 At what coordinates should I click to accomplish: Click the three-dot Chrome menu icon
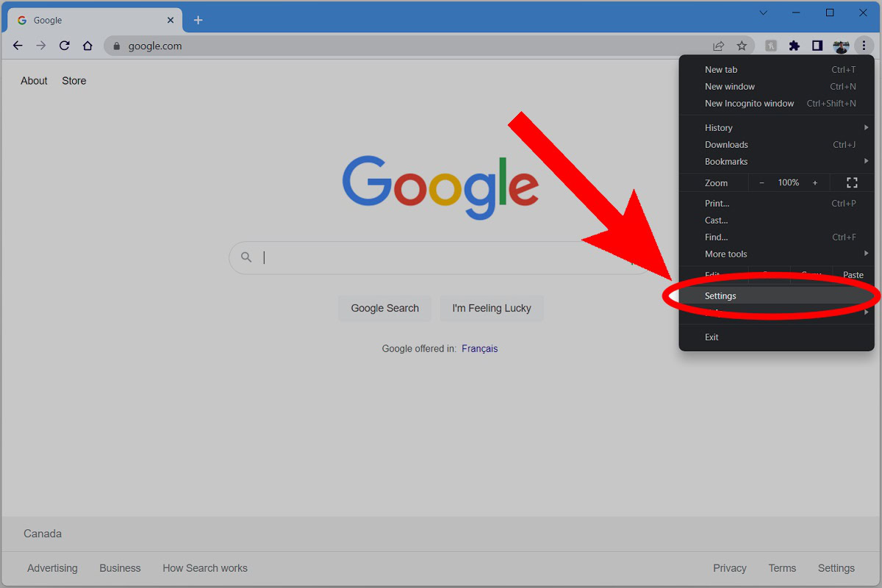(x=864, y=46)
